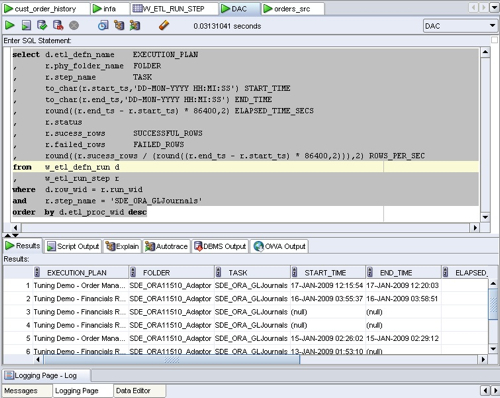Click the splitter's up arrow
The image size is (500, 398).
click(8, 235)
